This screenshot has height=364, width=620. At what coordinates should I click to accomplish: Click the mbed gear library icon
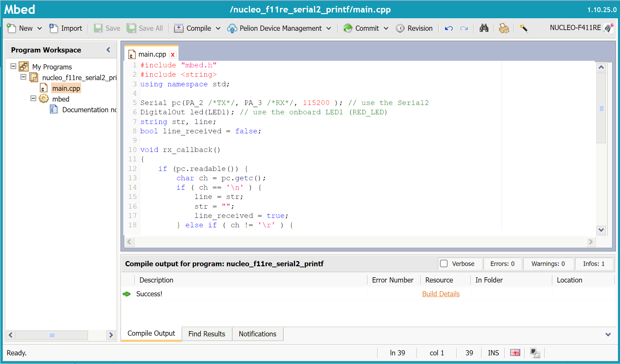point(44,98)
